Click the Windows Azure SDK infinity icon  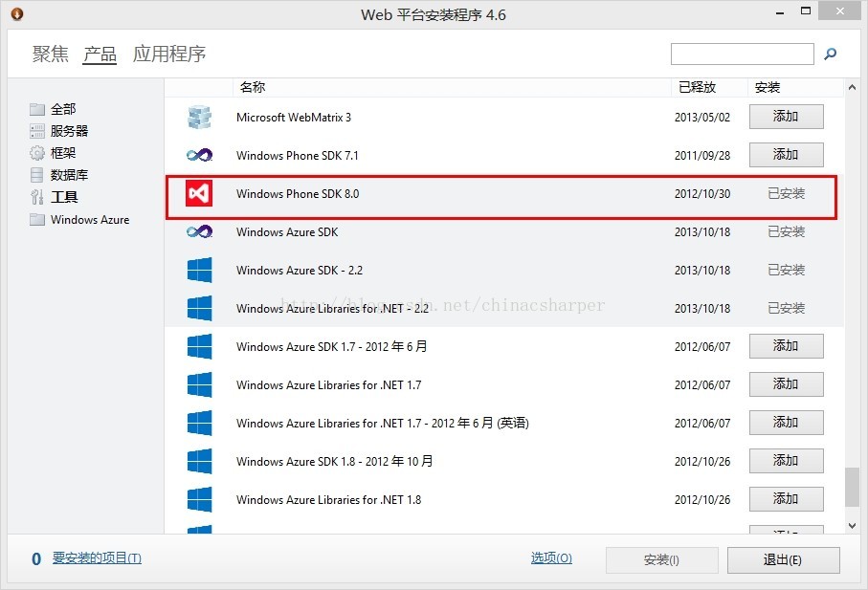(x=199, y=231)
